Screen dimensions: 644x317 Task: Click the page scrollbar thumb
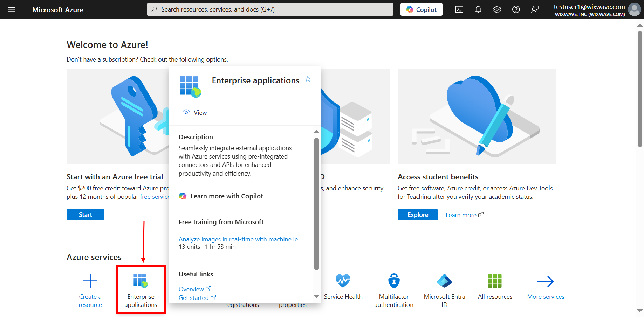[640, 89]
